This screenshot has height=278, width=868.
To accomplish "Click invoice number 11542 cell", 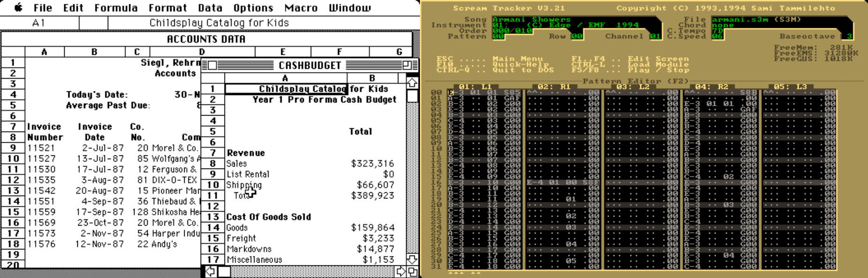I will (x=41, y=190).
